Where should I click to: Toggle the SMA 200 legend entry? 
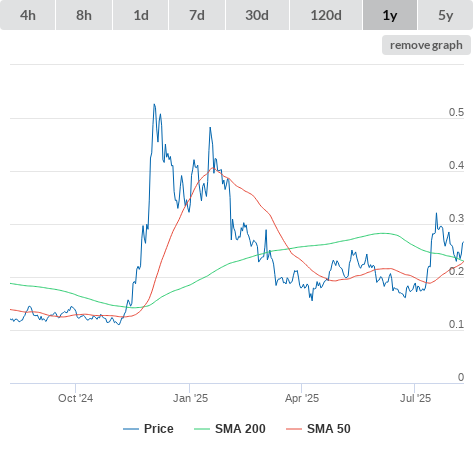click(x=230, y=429)
